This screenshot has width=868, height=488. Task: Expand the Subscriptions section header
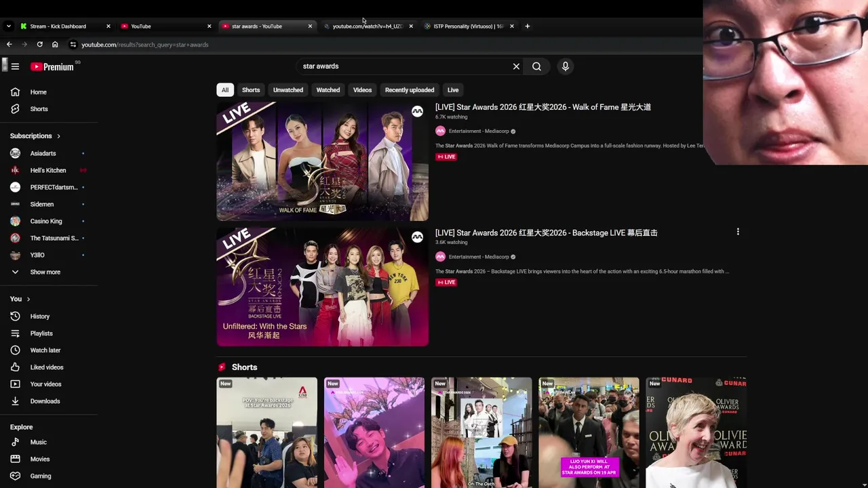[35, 136]
